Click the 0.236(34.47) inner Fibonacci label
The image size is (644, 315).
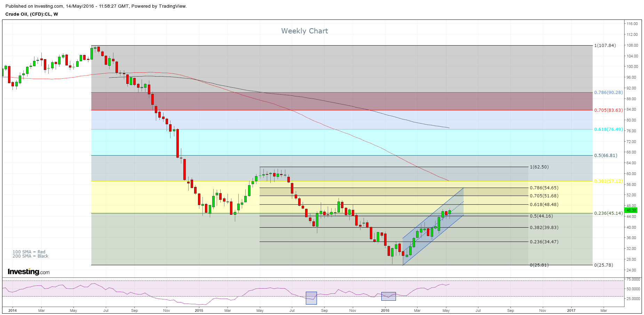pos(544,242)
